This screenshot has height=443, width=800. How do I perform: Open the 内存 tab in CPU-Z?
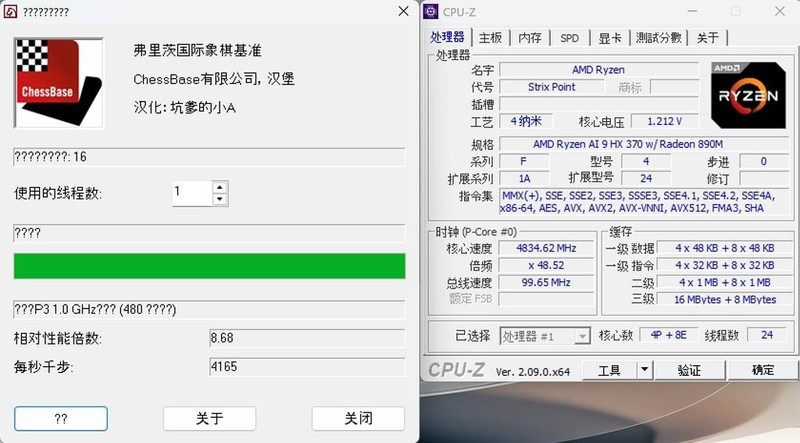pyautogui.click(x=530, y=38)
